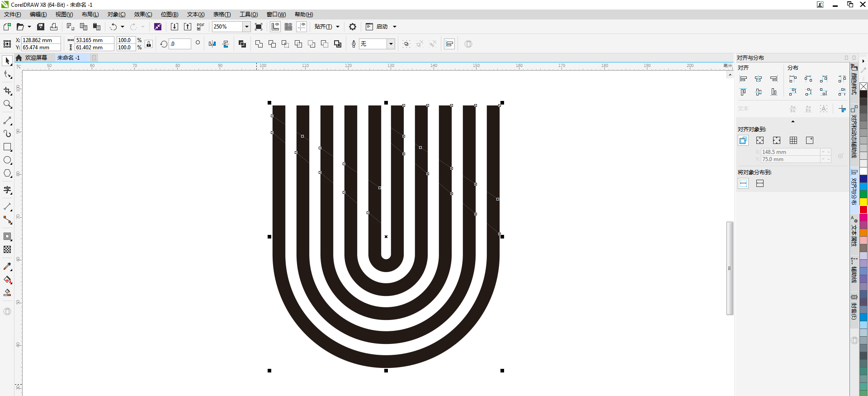Image resolution: width=868 pixels, height=396 pixels.
Task: Enable align to Page Center option
Action: click(x=777, y=140)
